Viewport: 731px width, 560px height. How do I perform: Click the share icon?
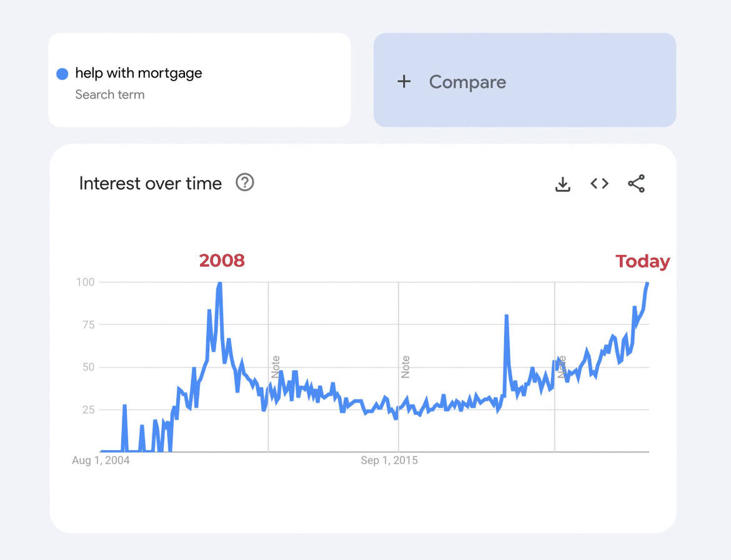click(x=636, y=184)
